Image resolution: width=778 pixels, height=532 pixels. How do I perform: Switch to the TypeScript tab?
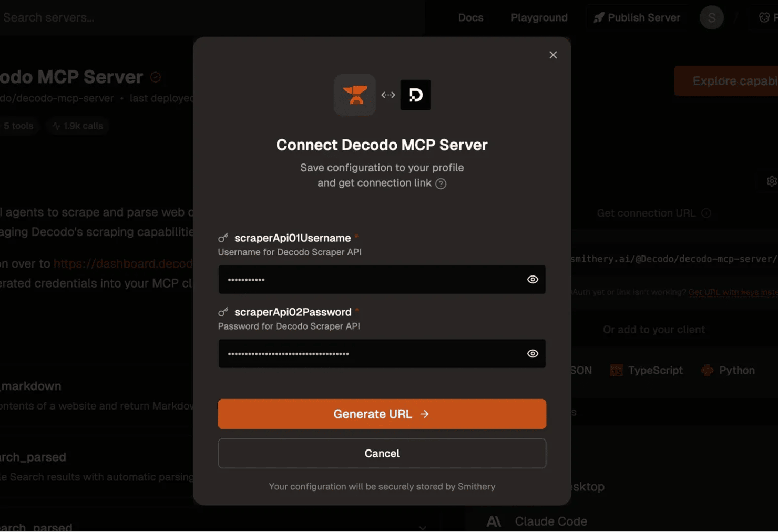coord(647,370)
